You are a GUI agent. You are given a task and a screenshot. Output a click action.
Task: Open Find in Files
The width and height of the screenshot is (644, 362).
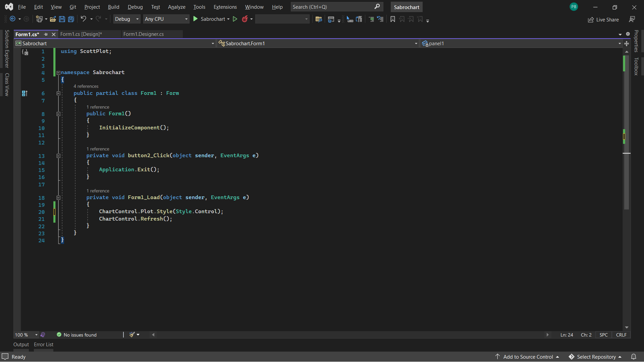point(319,19)
